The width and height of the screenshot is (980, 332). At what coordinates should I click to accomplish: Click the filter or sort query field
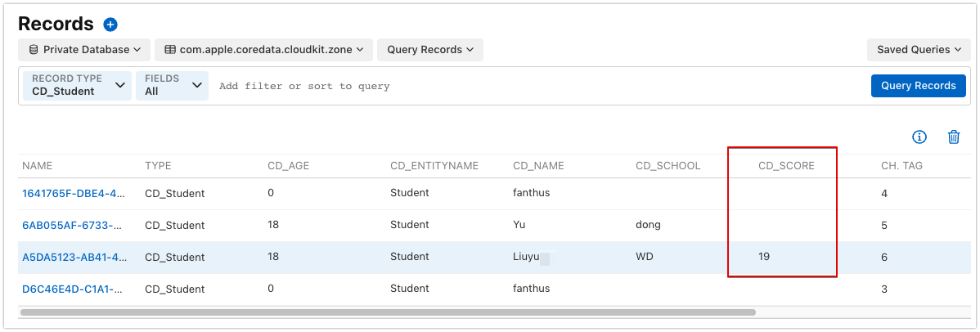pos(532,86)
